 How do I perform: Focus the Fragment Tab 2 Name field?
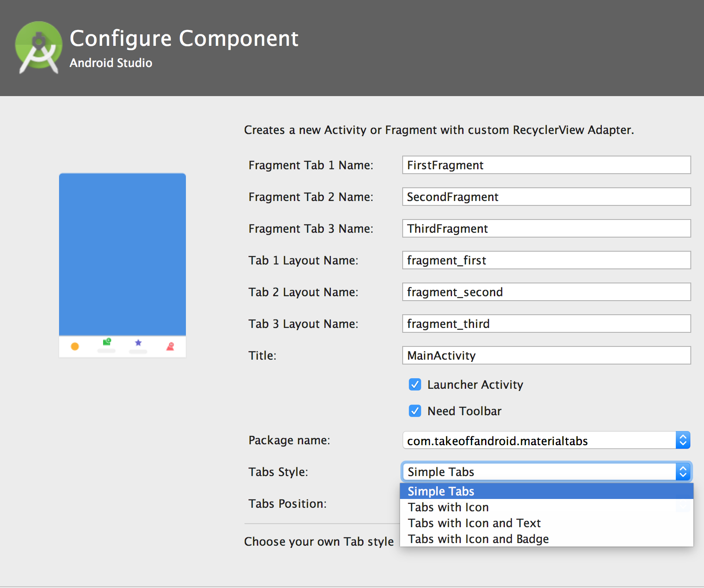(x=546, y=197)
